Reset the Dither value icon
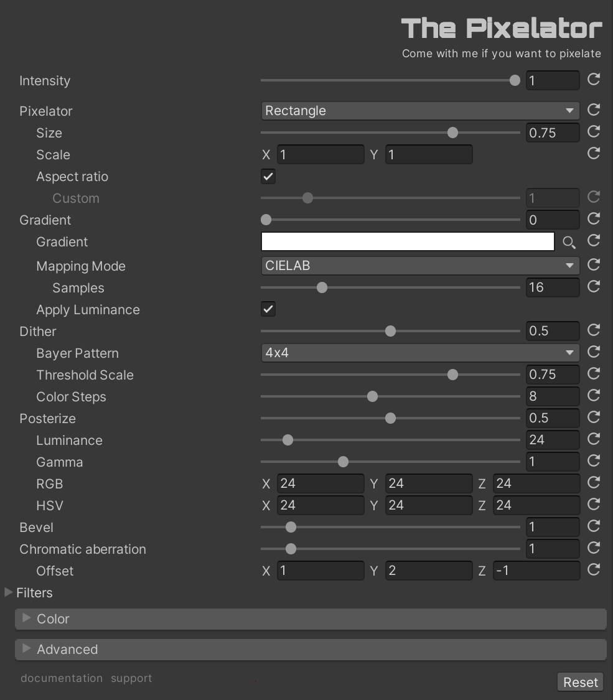The image size is (613, 700). 593,330
